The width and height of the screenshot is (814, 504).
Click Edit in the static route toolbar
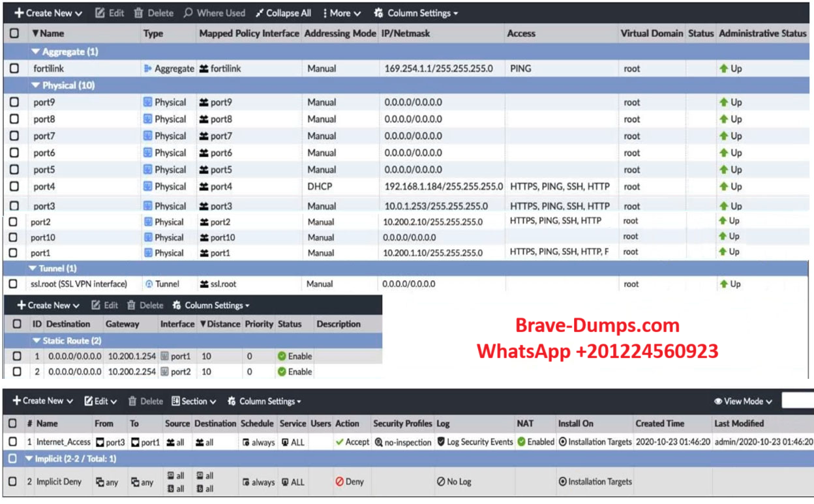coord(104,306)
